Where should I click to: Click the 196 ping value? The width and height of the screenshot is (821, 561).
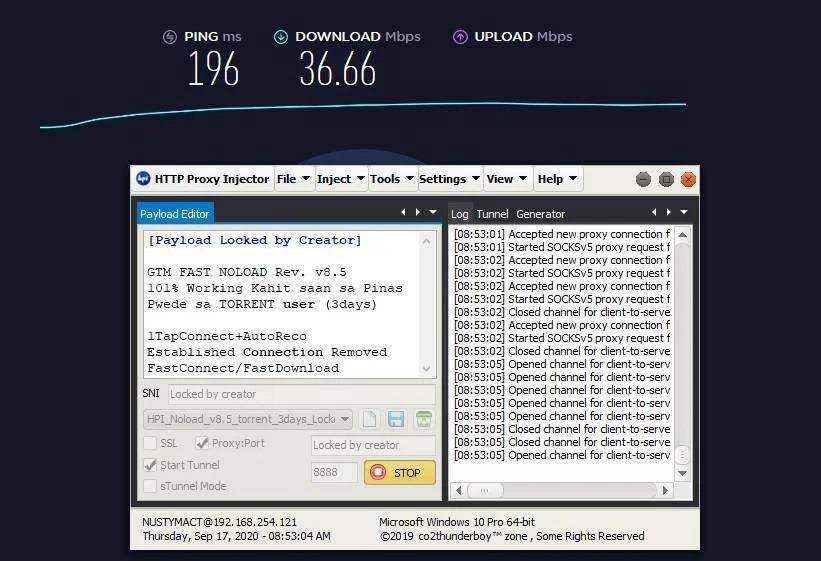click(214, 69)
